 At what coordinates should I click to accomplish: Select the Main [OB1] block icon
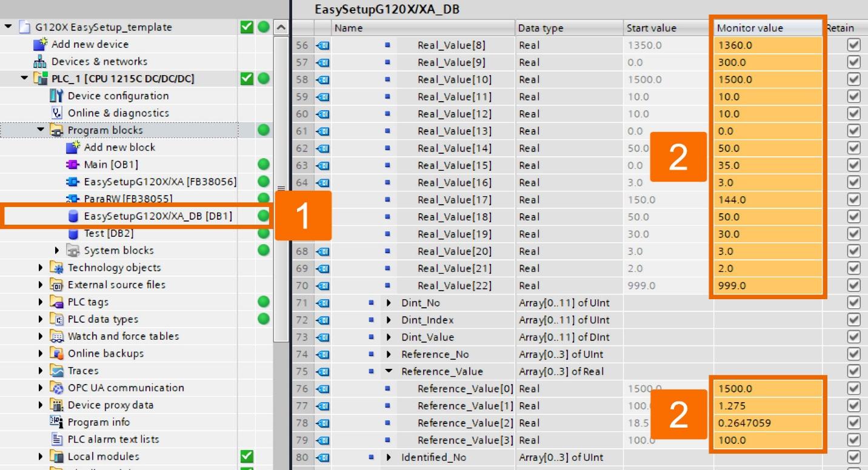click(x=73, y=164)
